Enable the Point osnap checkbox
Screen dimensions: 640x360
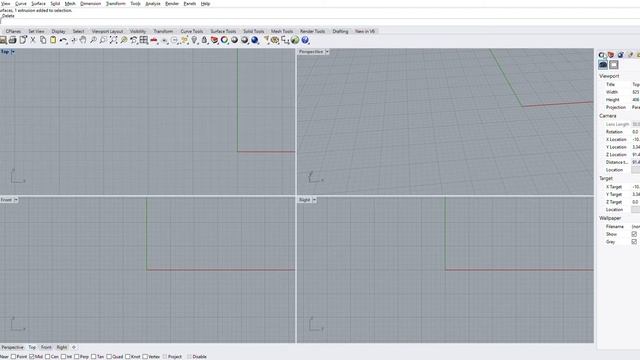[x=13, y=356]
